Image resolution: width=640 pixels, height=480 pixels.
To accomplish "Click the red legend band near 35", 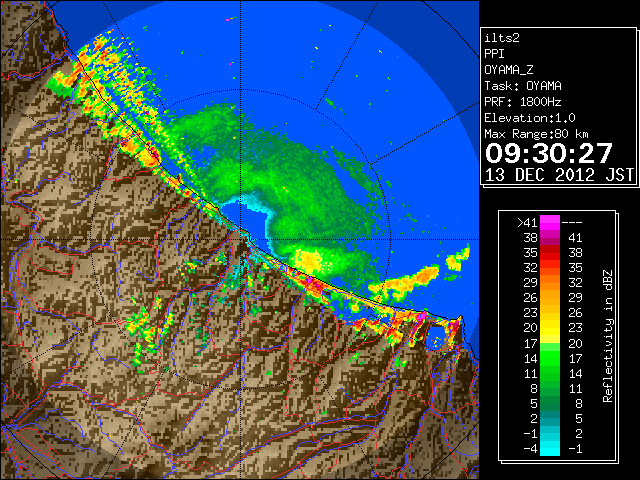I will click(550, 253).
